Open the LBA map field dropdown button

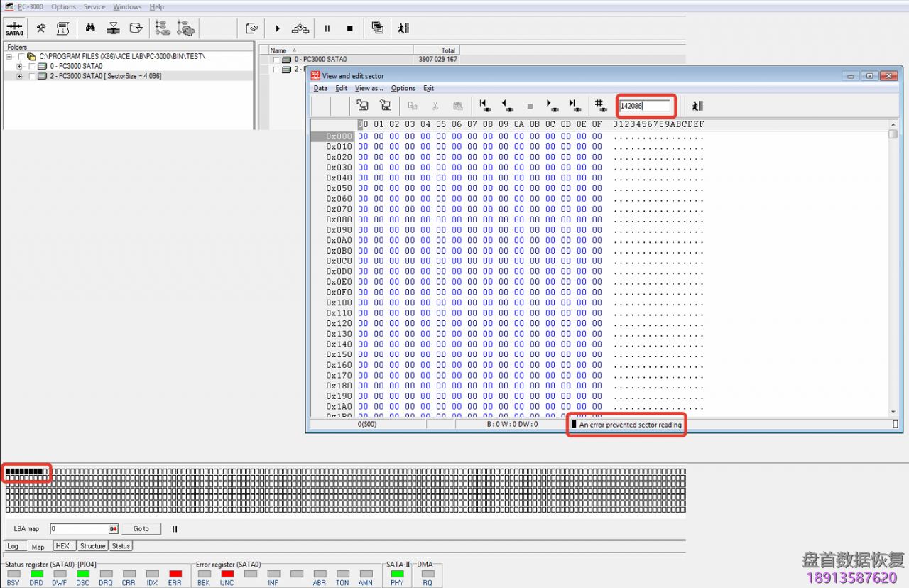[113, 529]
